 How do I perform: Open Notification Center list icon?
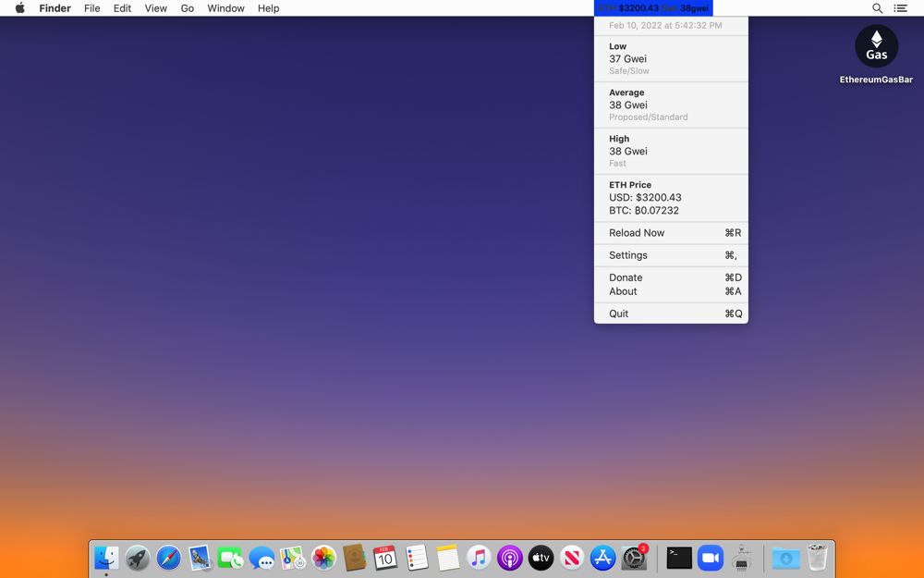900,8
